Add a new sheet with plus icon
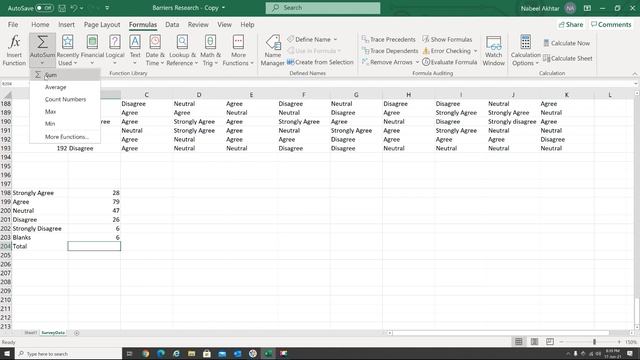 pos(77,333)
